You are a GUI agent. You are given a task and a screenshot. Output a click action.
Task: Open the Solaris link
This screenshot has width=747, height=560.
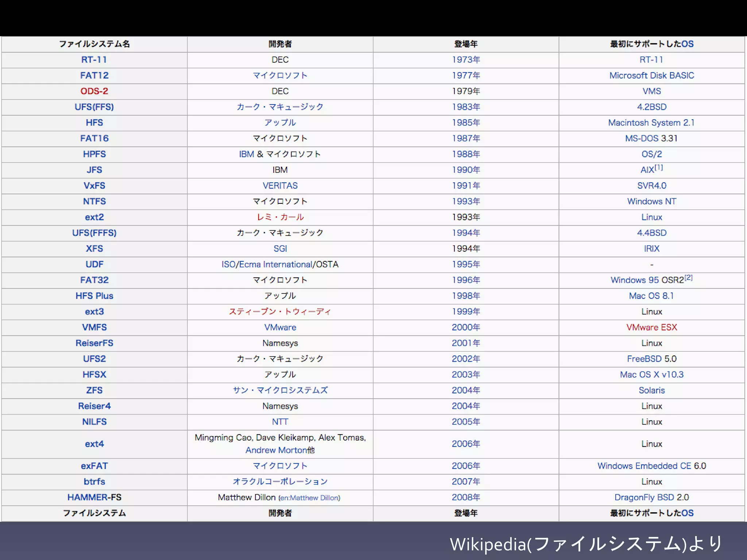pyautogui.click(x=651, y=390)
